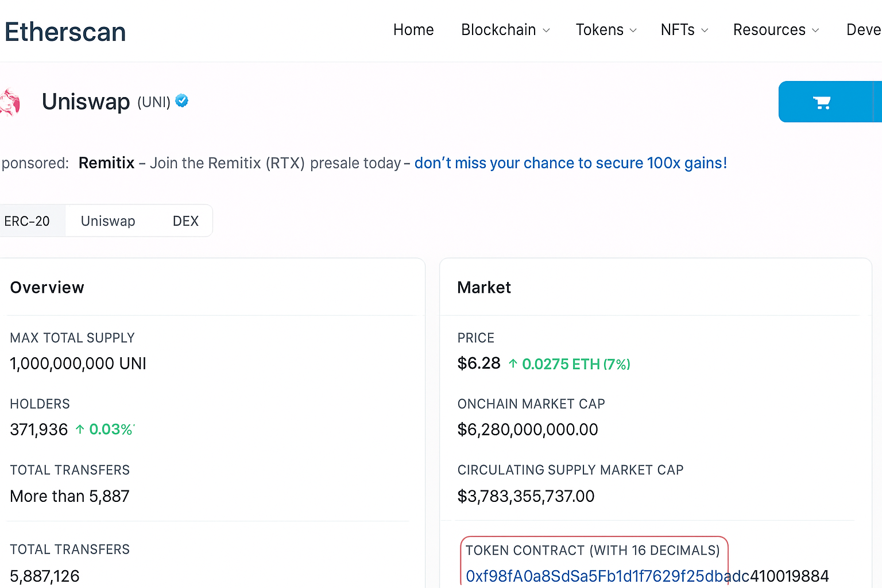Viewport: 882px width, 588px height.
Task: Click the blue shopping cart button
Action: click(x=825, y=102)
